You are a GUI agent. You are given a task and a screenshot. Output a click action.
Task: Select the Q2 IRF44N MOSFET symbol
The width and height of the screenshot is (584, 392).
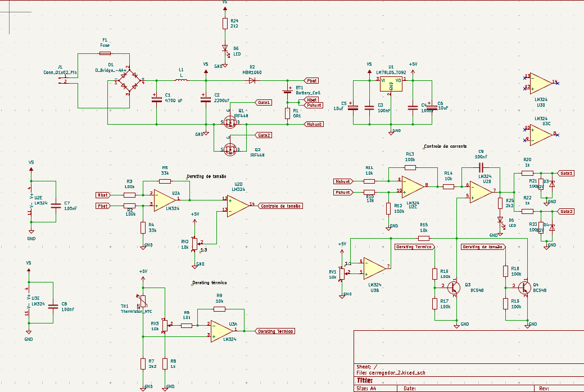(230, 149)
